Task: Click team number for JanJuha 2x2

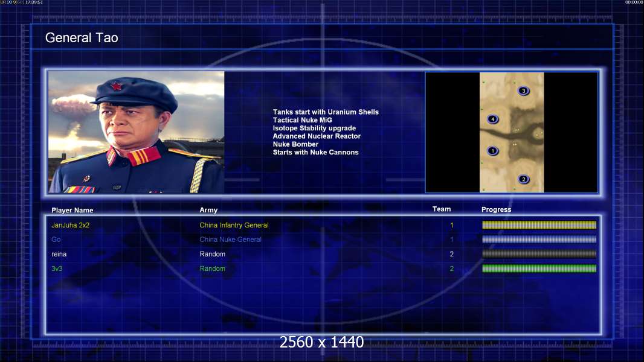Action: tap(451, 225)
